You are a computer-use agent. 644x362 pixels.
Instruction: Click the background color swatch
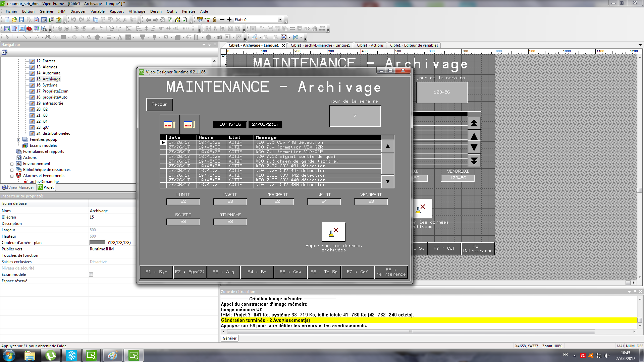coord(98,243)
